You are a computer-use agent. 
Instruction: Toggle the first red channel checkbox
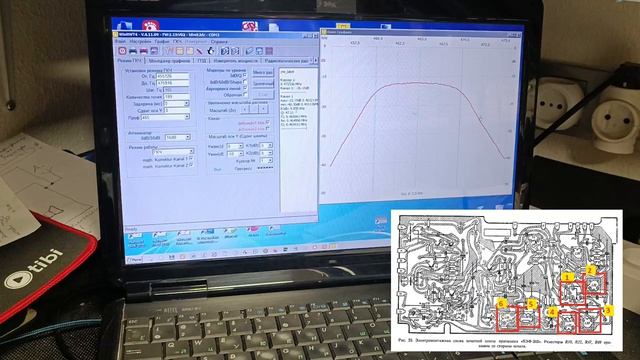267,122
